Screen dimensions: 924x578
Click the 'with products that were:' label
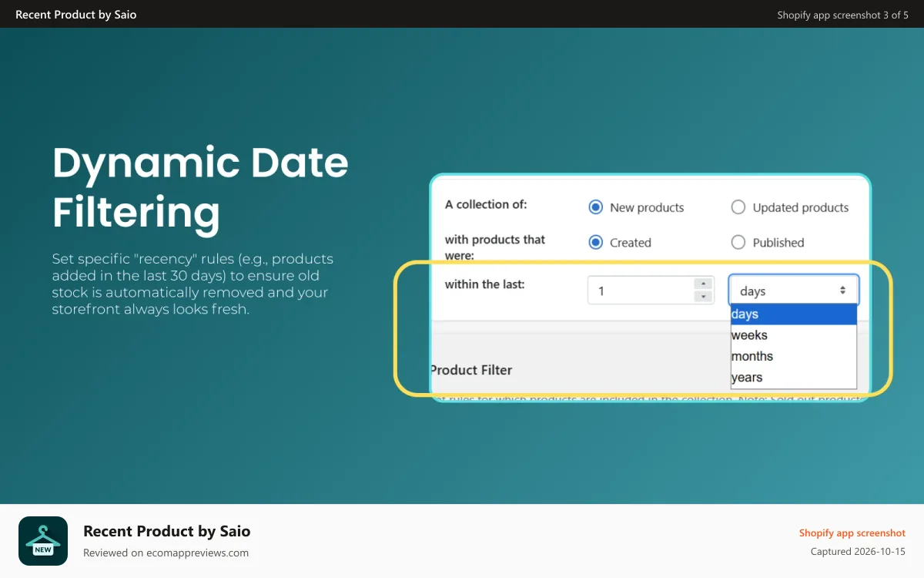(x=495, y=247)
